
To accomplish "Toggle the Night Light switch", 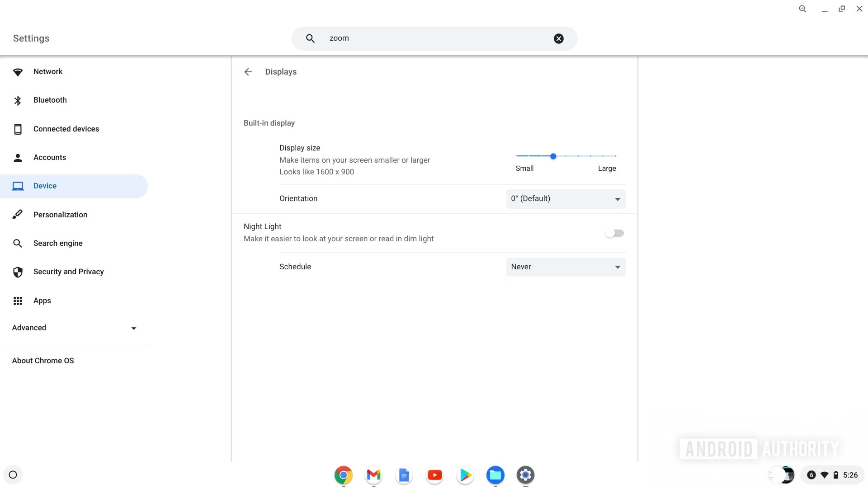I will (x=614, y=233).
